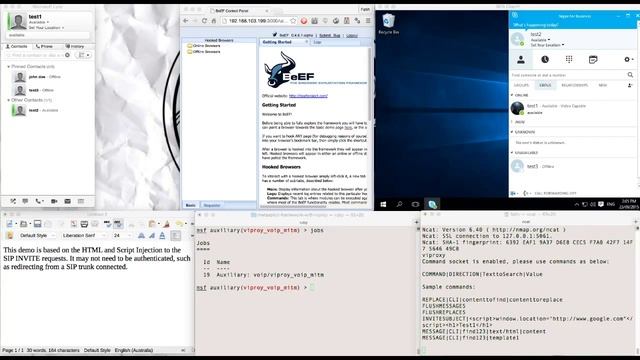Open Skype conversations clock icon tab
Screen dimensions: 640x360
(x=545, y=60)
